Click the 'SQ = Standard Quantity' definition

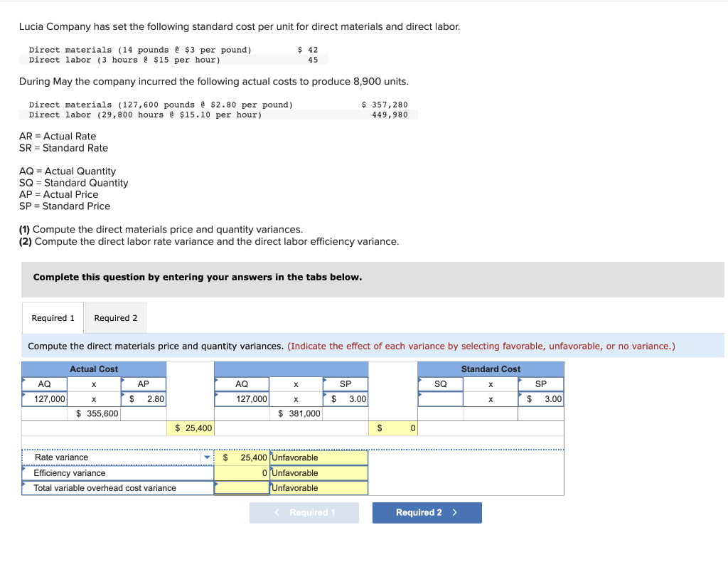pos(73,183)
